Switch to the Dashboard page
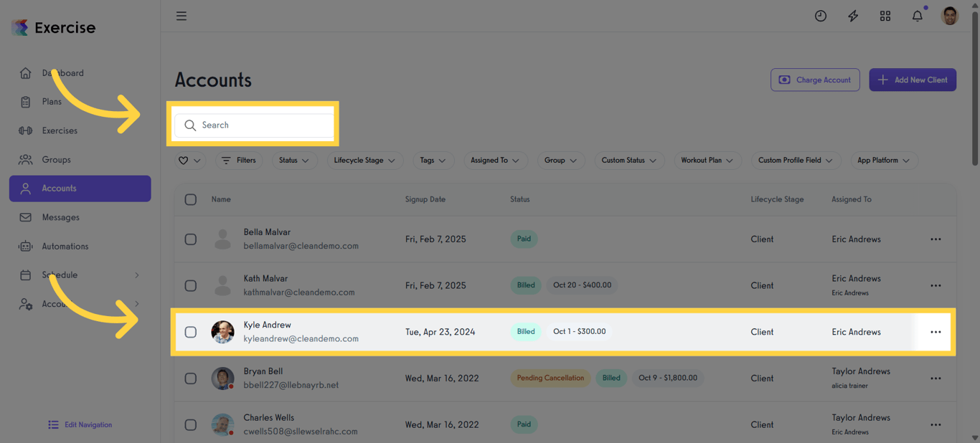Screen dimensions: 980x443 click(x=62, y=72)
